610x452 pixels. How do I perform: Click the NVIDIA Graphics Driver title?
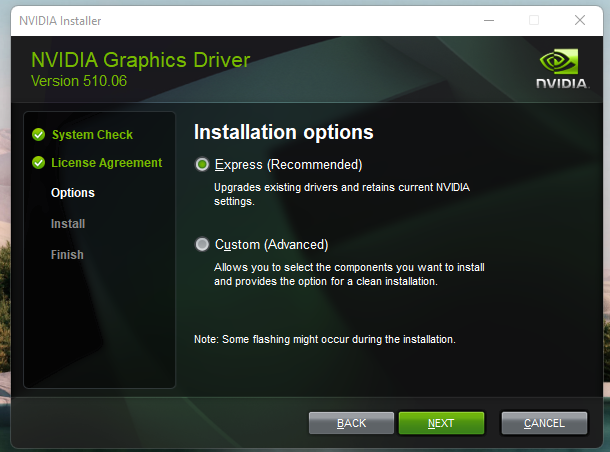[140, 60]
